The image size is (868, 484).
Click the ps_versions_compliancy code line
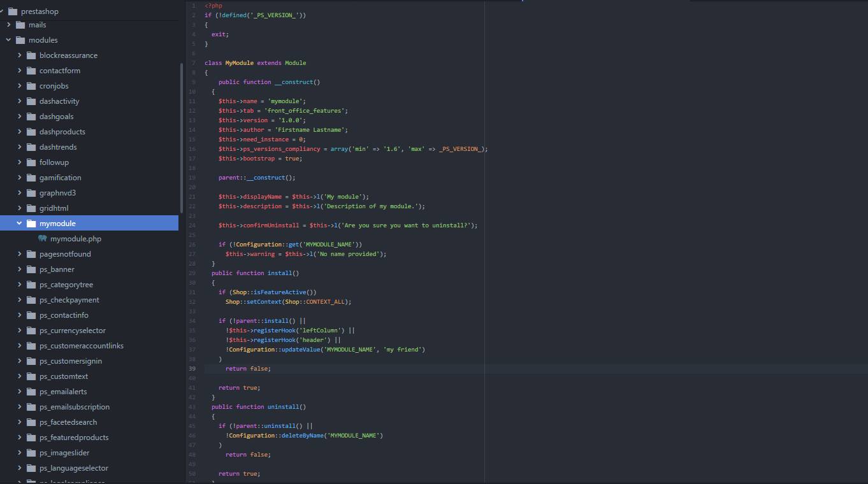353,149
